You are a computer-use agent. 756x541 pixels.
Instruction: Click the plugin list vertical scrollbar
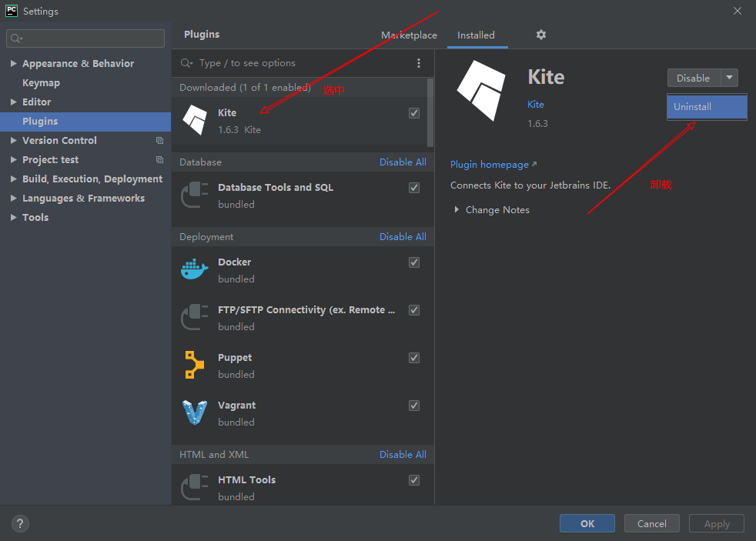[x=430, y=112]
